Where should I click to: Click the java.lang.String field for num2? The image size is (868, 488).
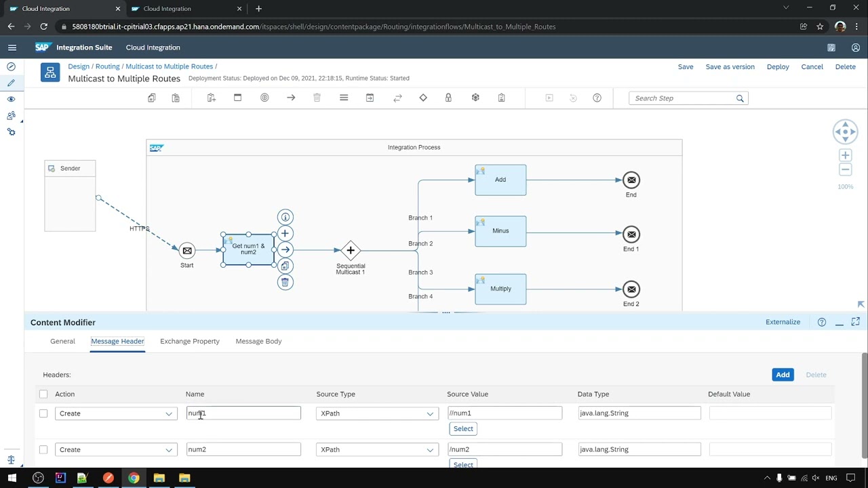pos(639,449)
